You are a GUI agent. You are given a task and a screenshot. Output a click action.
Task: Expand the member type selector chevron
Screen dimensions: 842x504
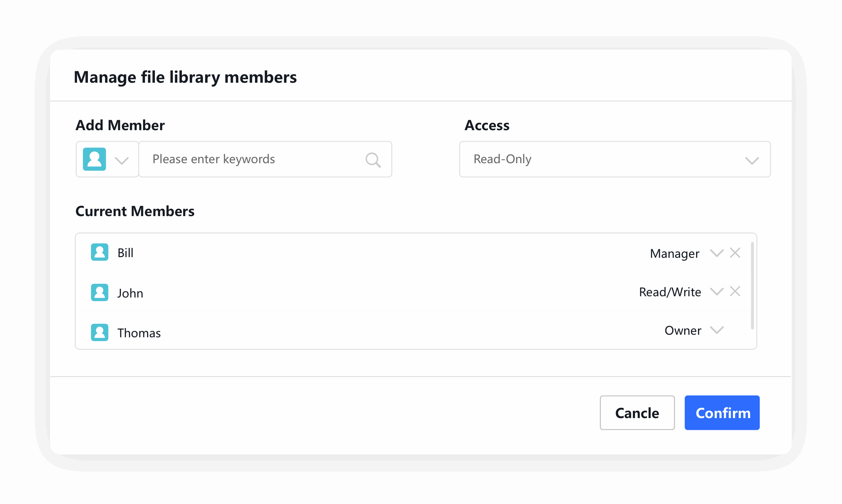122,160
